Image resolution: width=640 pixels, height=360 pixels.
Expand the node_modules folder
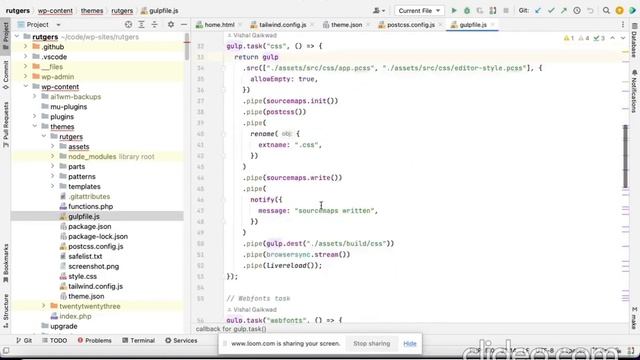53,156
